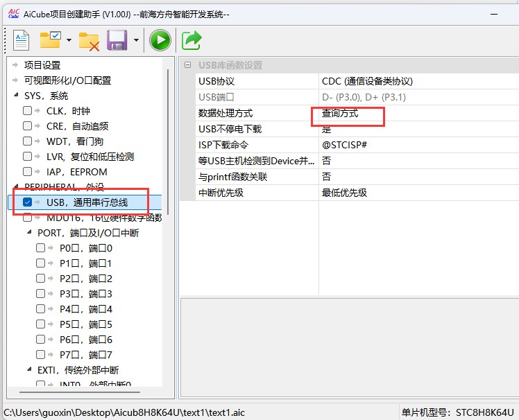
Task: Enable the P1口, 端口1 checkbox
Action: click(40, 263)
